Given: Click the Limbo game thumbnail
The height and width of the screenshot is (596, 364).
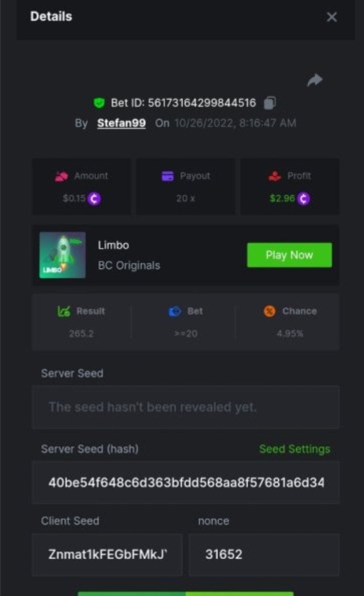Looking at the screenshot, I should click(63, 255).
